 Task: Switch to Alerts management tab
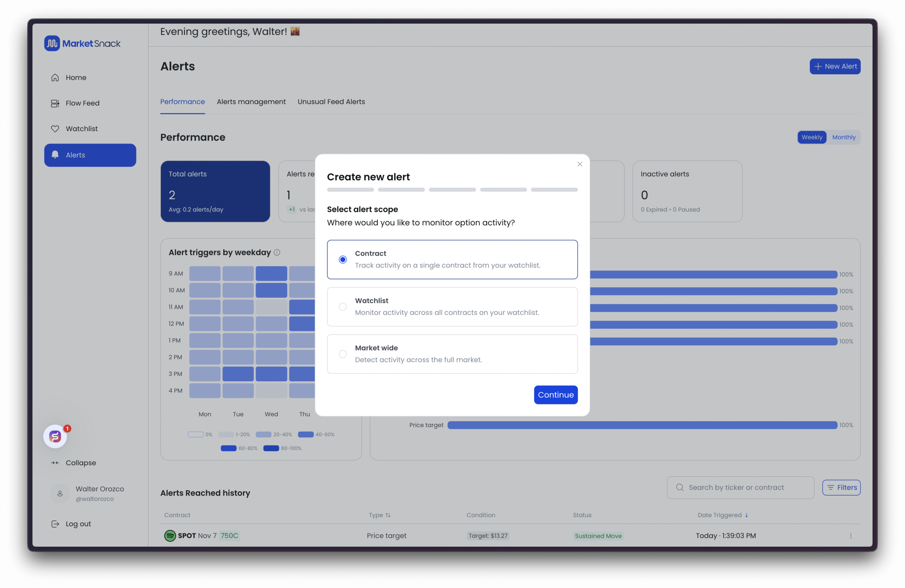[x=251, y=101]
